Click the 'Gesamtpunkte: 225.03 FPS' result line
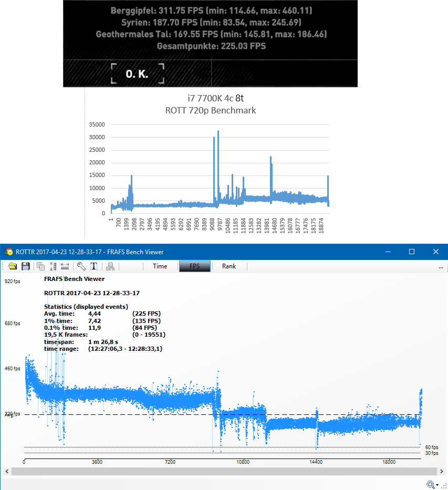The image size is (448, 490). pos(211,46)
